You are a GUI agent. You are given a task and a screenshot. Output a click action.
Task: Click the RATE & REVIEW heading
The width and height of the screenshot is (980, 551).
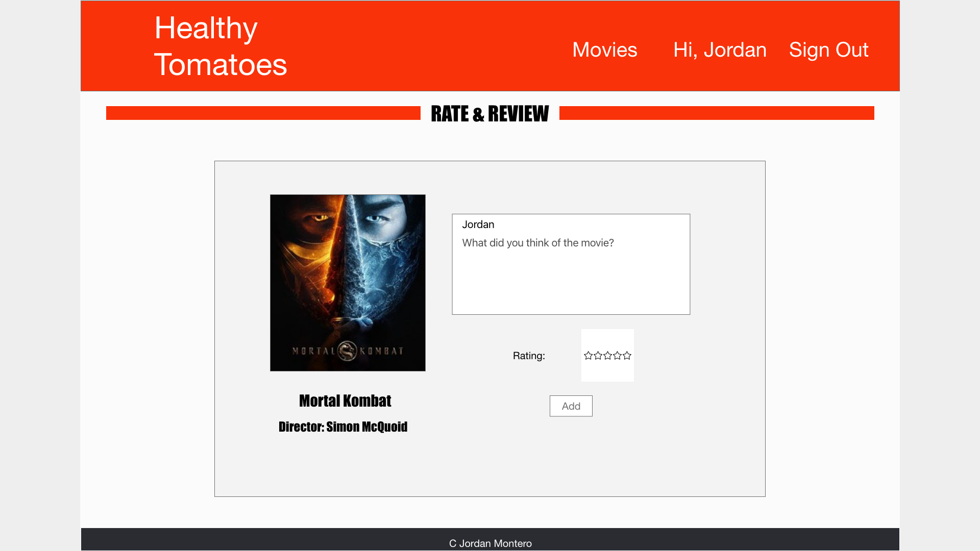489,113
